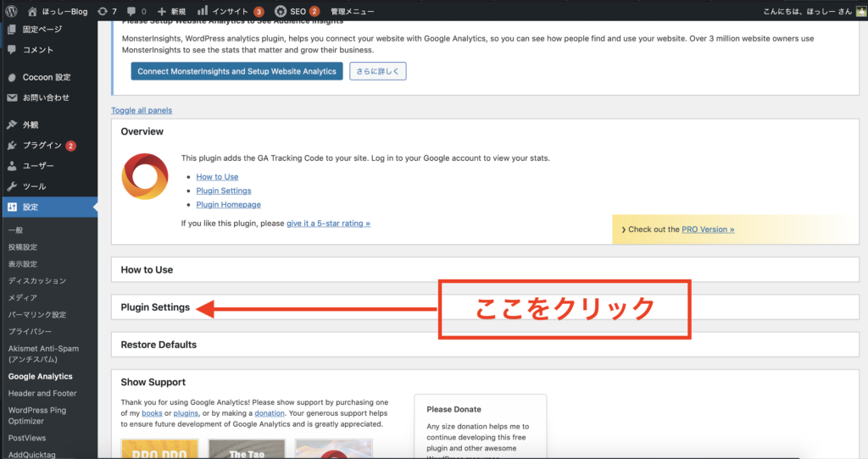Image resolution: width=868 pixels, height=459 pixels.
Task: Click the Google Analytics plugin logo
Action: (x=144, y=176)
